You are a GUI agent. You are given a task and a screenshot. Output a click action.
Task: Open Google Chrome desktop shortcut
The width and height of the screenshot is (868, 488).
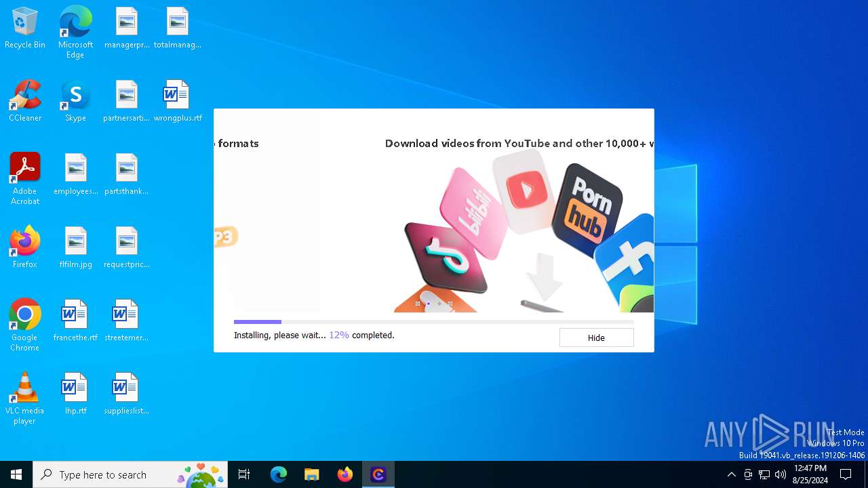pos(25,325)
